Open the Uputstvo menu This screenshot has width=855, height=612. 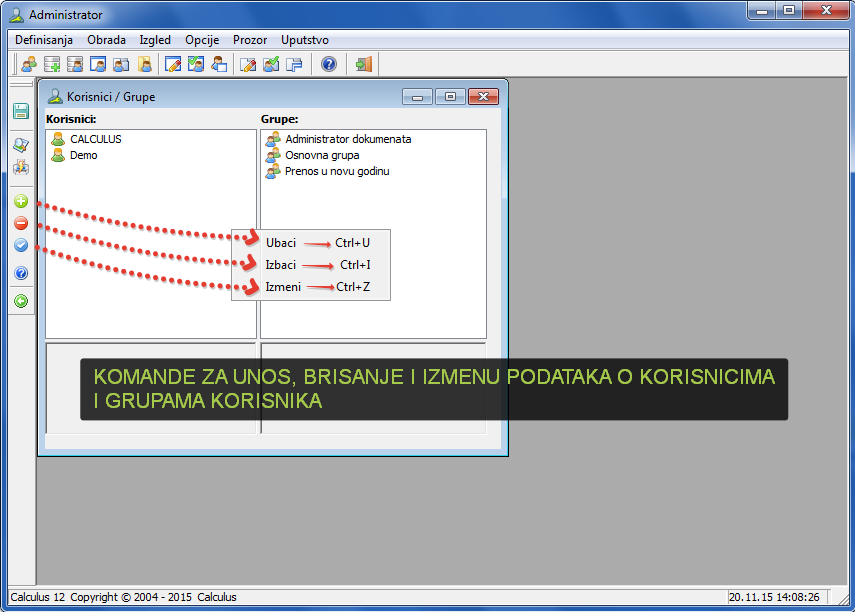(x=305, y=40)
